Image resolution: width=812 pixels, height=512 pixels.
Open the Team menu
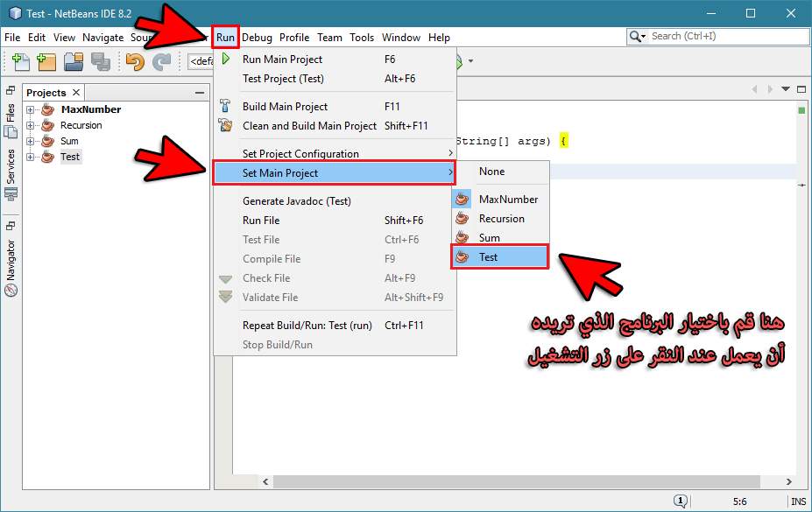tap(329, 38)
